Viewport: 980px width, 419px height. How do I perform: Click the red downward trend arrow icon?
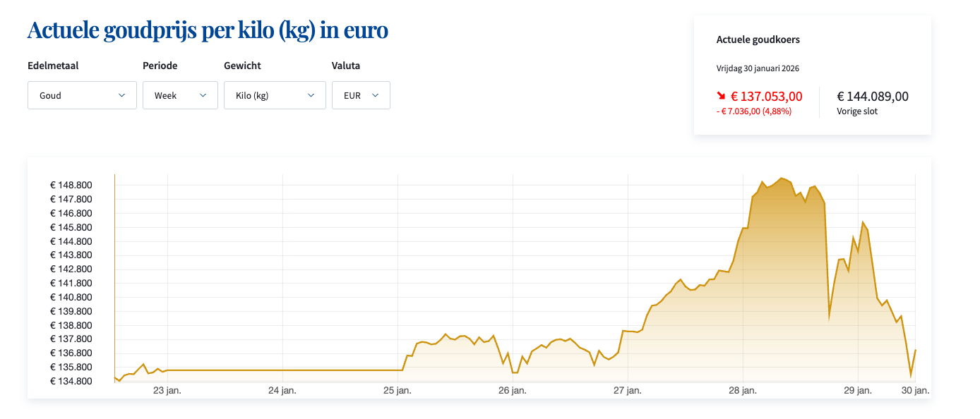[x=721, y=96]
